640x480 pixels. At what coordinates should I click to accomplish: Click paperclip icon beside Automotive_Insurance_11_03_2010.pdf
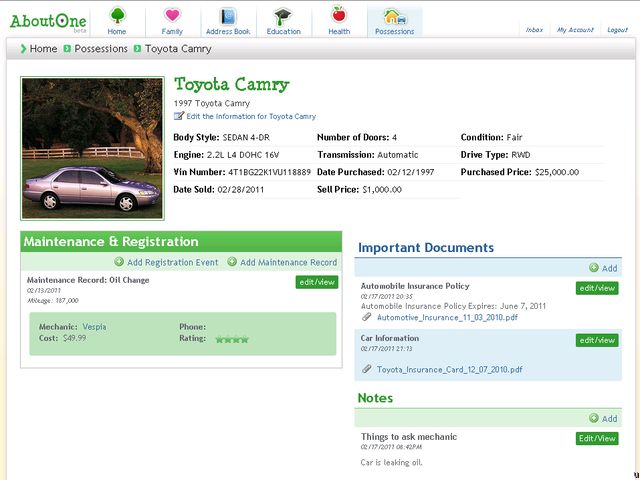pos(367,317)
